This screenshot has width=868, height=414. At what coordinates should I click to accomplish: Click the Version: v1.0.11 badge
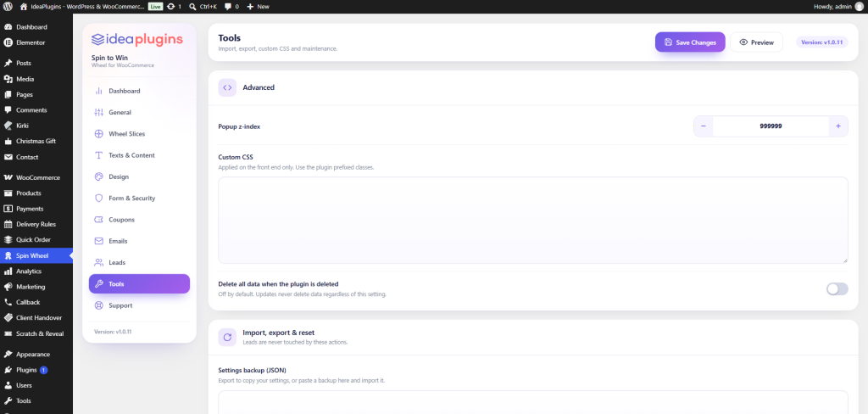click(822, 42)
